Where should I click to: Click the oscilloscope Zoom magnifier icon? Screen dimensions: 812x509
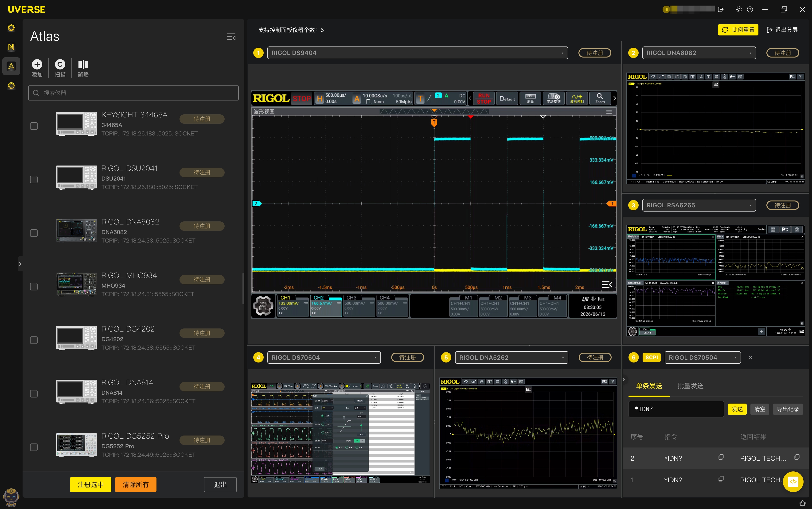click(x=600, y=98)
